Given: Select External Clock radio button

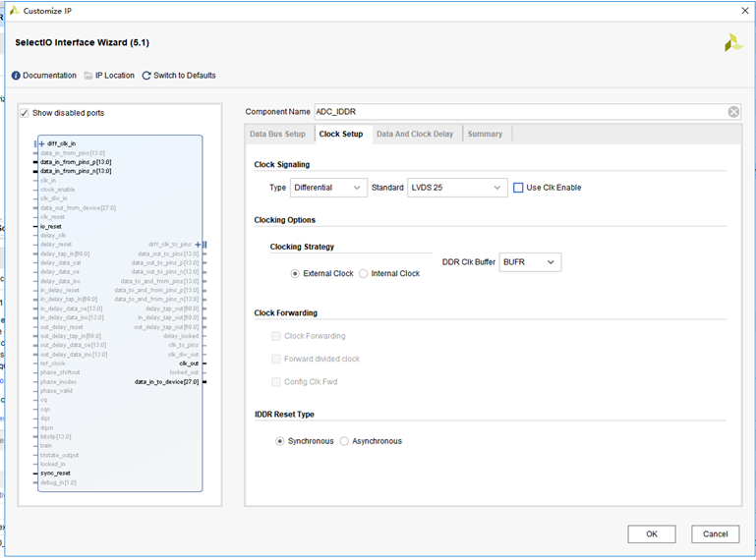Looking at the screenshot, I should click(x=295, y=274).
